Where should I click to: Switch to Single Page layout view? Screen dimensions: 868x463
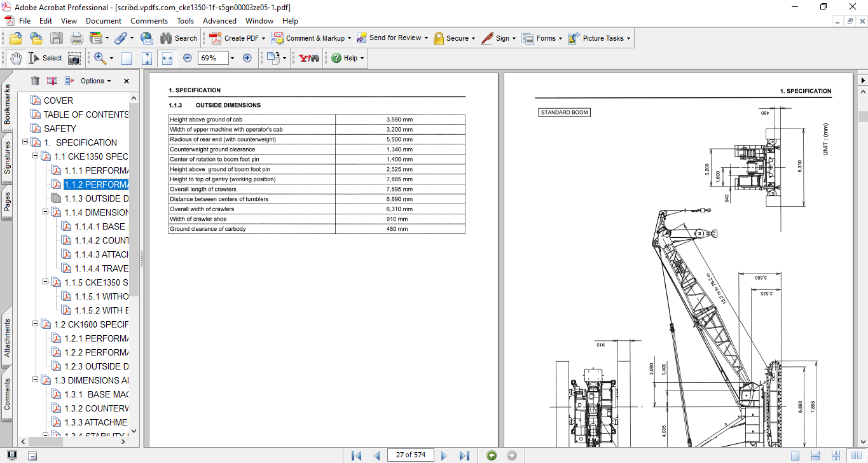click(795, 455)
